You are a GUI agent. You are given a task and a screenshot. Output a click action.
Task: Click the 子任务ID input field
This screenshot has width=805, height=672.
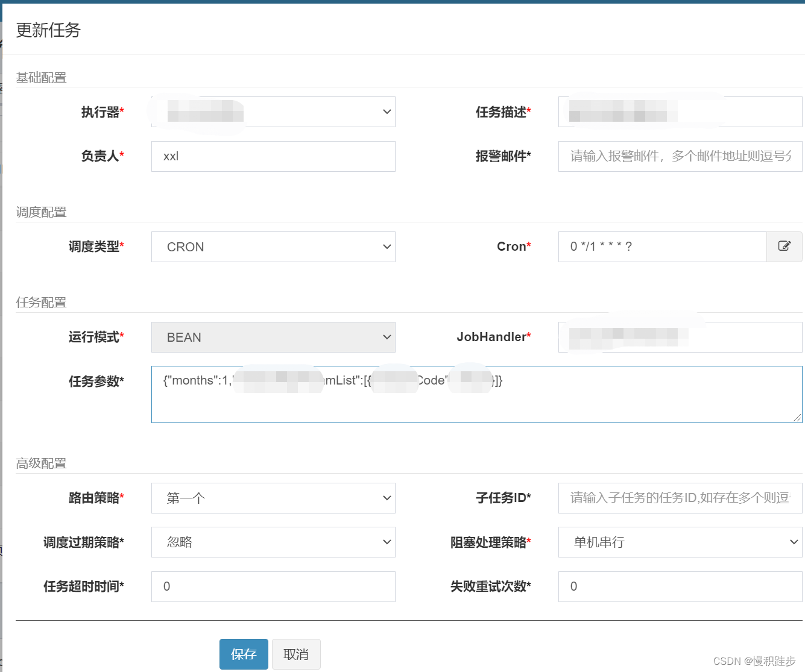point(680,498)
